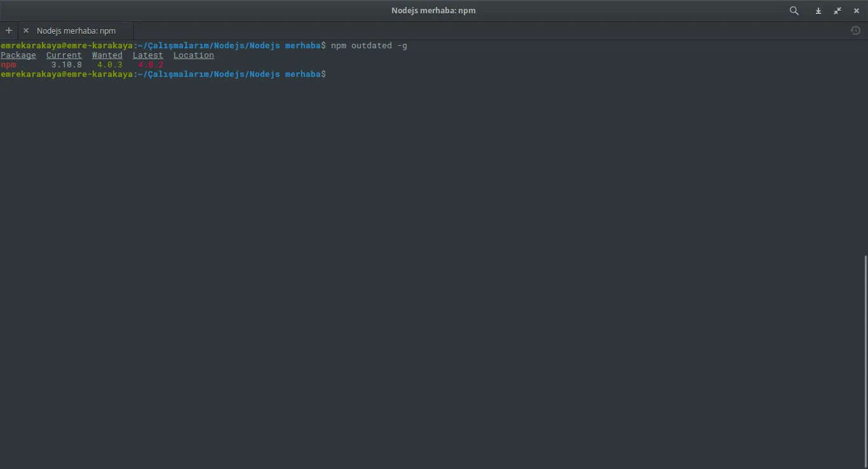Click the unmaximize arrows icon
Screen dimensions: 868x469
click(837, 10)
